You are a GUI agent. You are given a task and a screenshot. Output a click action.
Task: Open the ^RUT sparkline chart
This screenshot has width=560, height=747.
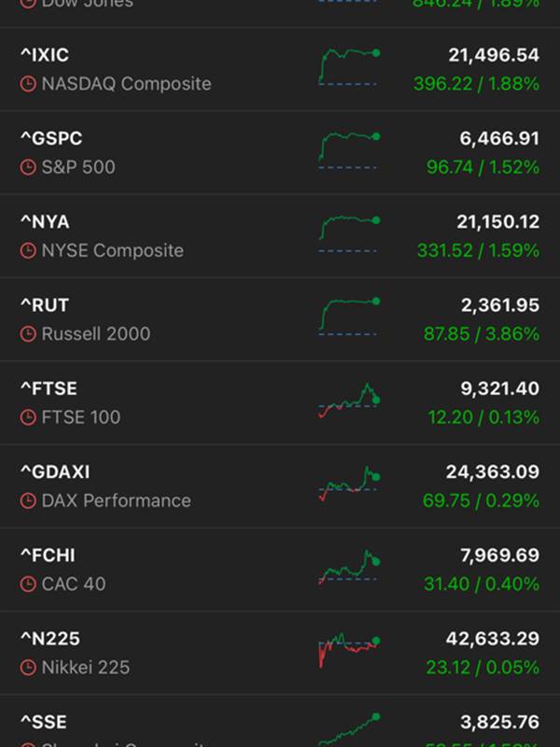pos(349,317)
